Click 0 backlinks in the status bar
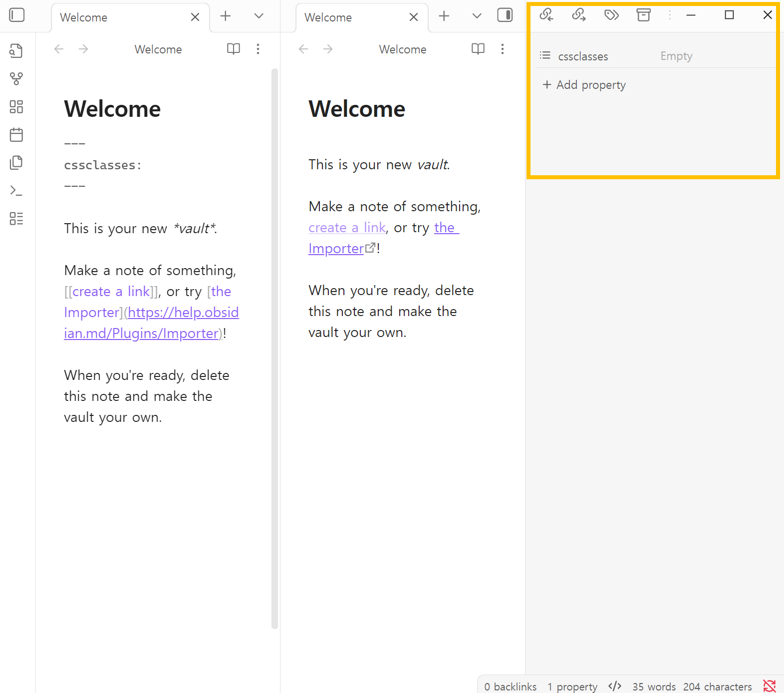This screenshot has width=784, height=693. point(510,687)
